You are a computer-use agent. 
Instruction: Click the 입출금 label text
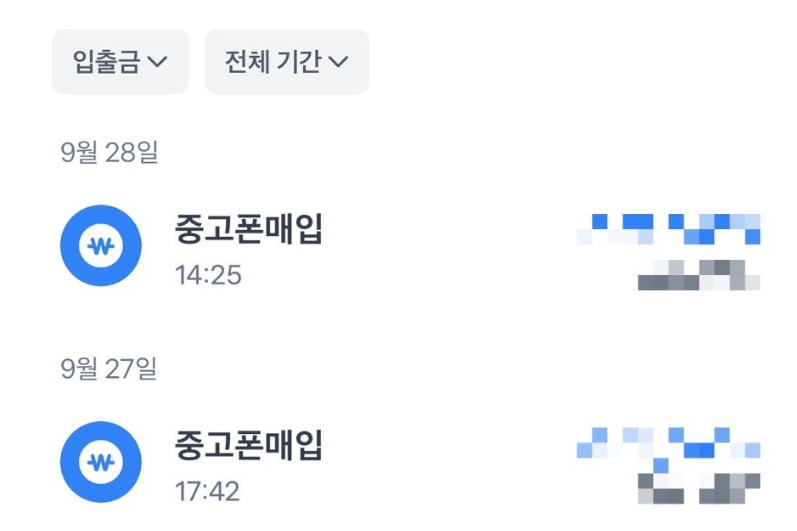(106, 61)
